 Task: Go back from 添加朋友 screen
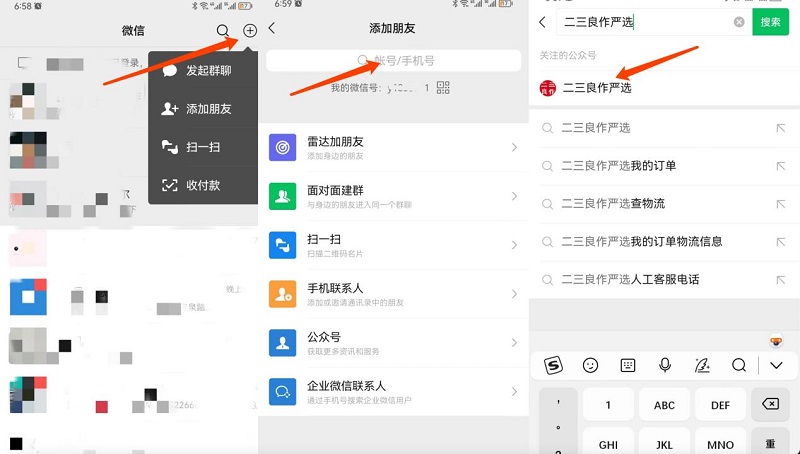[x=272, y=28]
